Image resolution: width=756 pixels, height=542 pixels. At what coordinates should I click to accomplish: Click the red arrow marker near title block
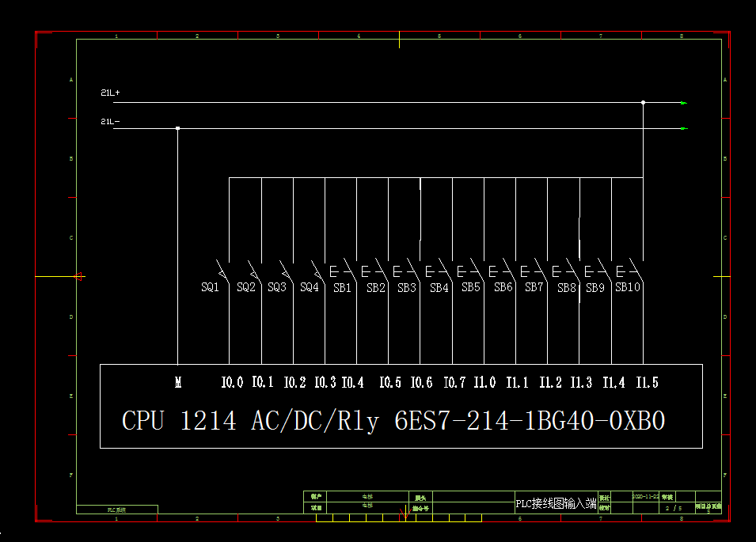tap(405, 514)
